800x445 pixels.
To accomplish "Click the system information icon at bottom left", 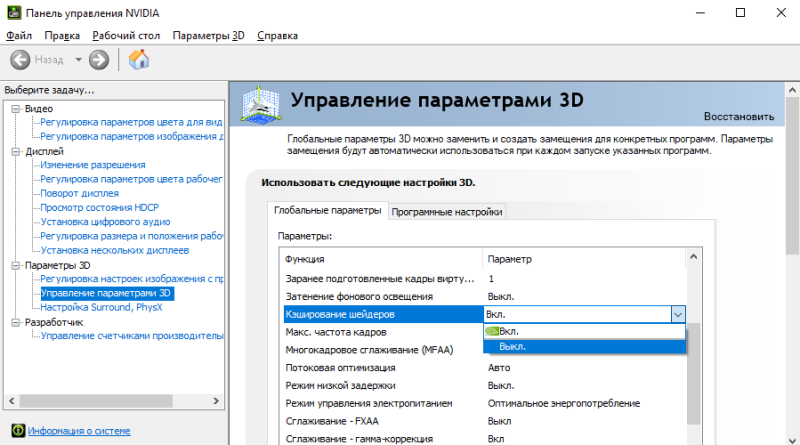I will click(x=18, y=431).
